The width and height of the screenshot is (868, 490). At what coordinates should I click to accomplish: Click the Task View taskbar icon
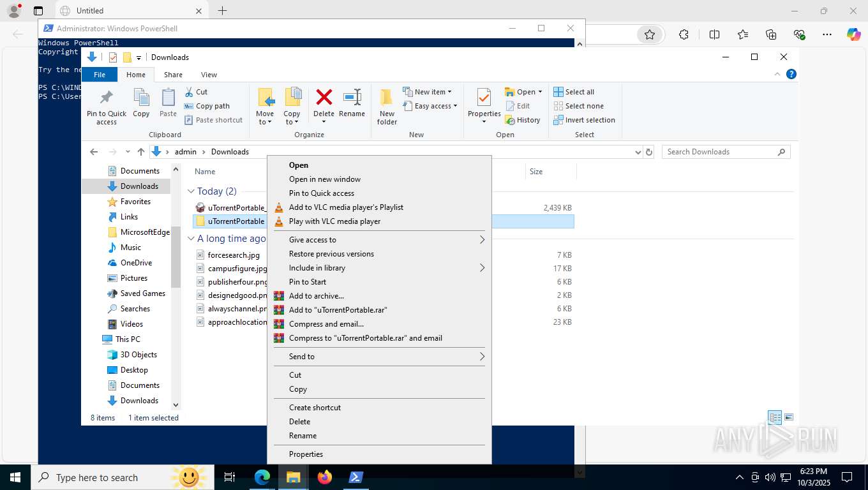(x=230, y=477)
